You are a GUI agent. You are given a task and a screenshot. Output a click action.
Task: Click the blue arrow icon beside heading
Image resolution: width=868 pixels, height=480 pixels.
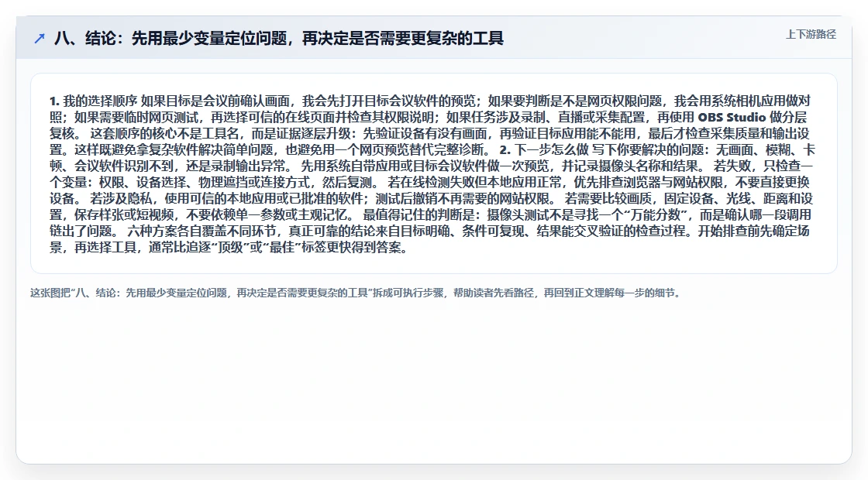pos(40,38)
